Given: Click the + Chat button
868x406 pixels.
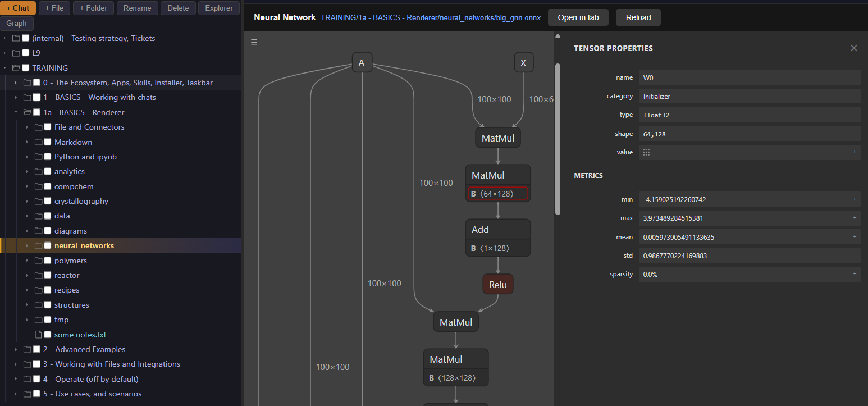Looking at the screenshot, I should 18,8.
